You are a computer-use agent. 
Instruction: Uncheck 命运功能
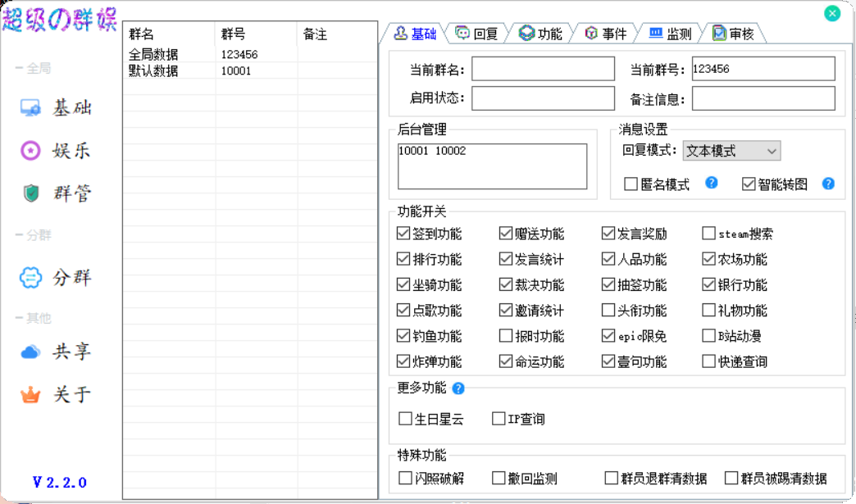[506, 361]
